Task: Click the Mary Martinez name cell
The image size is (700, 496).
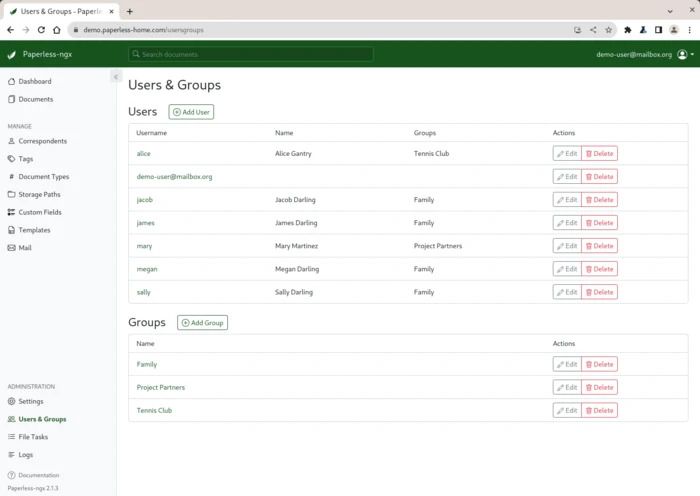Action: [x=296, y=246]
